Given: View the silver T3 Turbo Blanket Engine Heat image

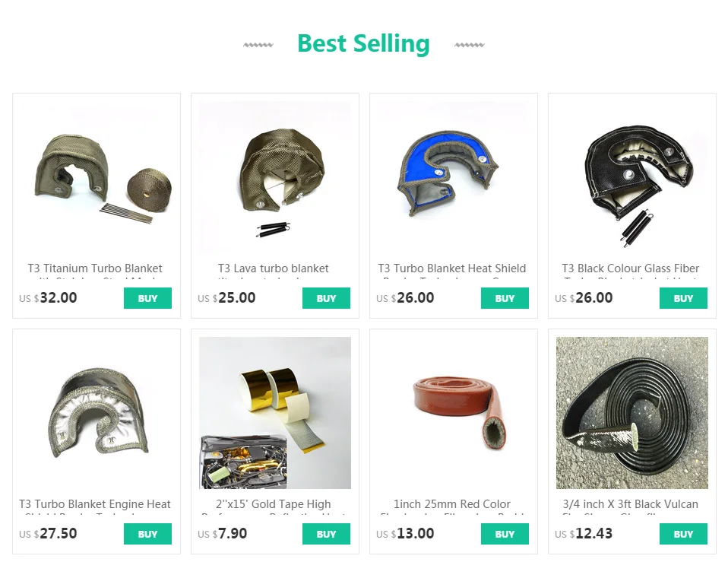Looking at the screenshot, I should (x=97, y=413).
